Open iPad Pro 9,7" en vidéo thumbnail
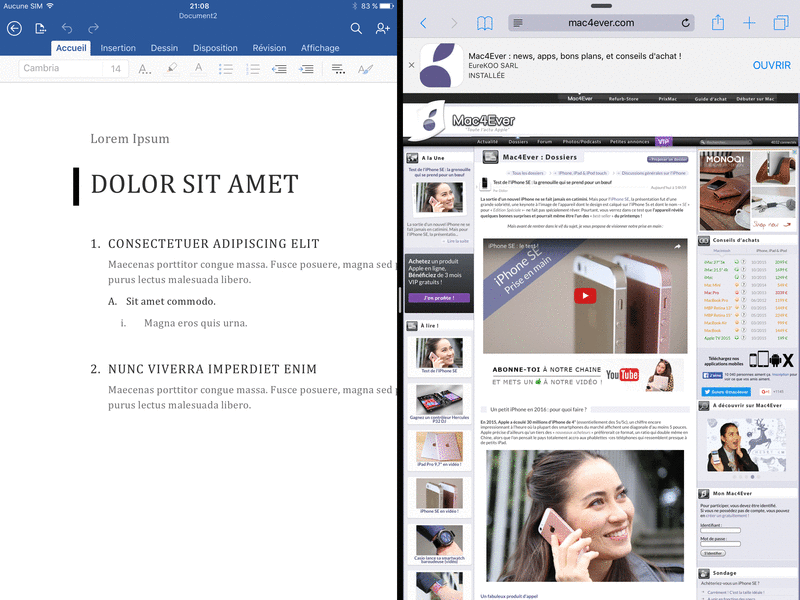 tap(440, 447)
